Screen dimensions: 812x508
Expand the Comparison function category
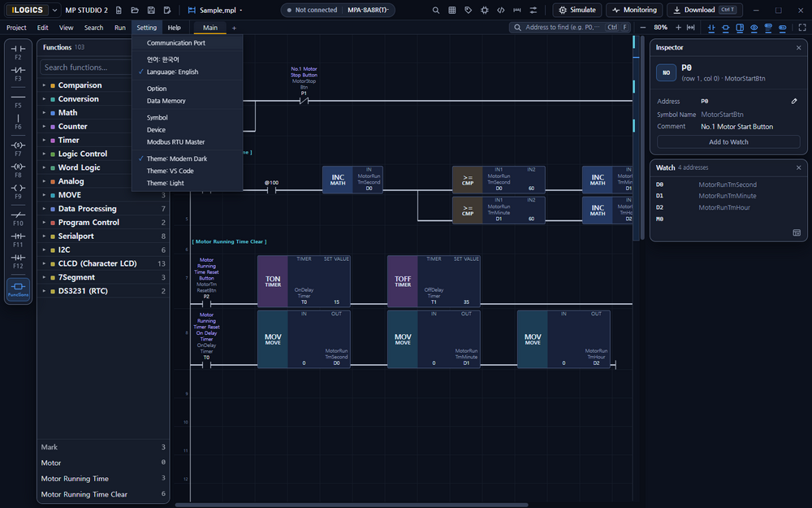pyautogui.click(x=80, y=85)
